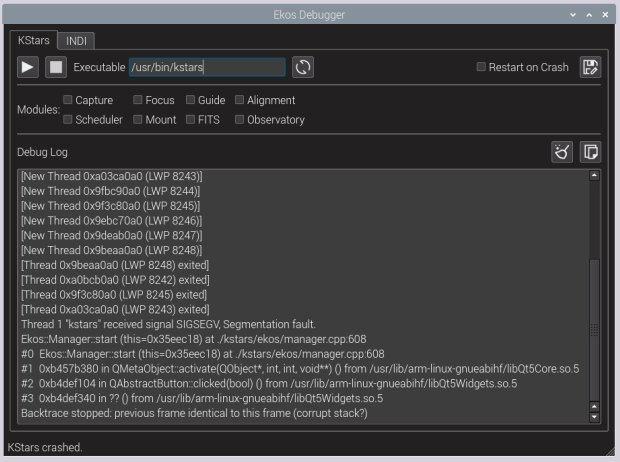
Task: Click the 'Backtrace stopped' log line
Action: coord(195,413)
